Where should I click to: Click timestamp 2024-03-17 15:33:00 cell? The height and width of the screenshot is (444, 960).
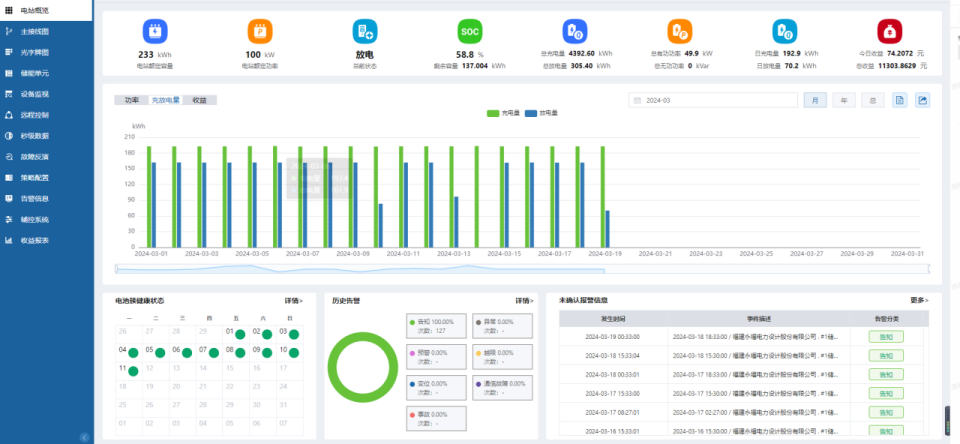pyautogui.click(x=613, y=394)
